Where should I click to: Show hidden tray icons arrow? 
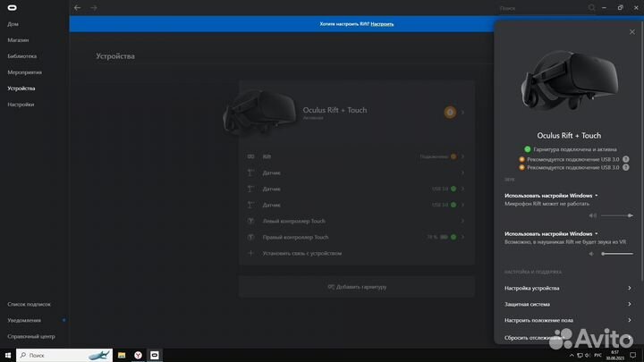pos(572,355)
